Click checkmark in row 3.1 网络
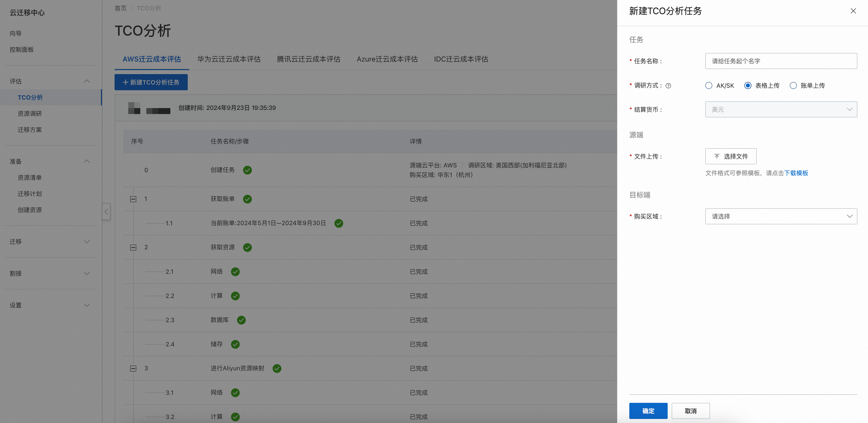 (x=235, y=393)
